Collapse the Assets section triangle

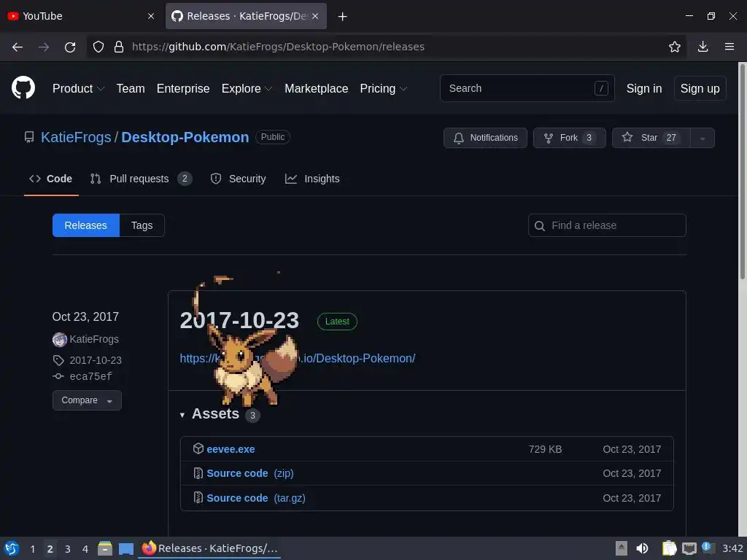click(182, 415)
